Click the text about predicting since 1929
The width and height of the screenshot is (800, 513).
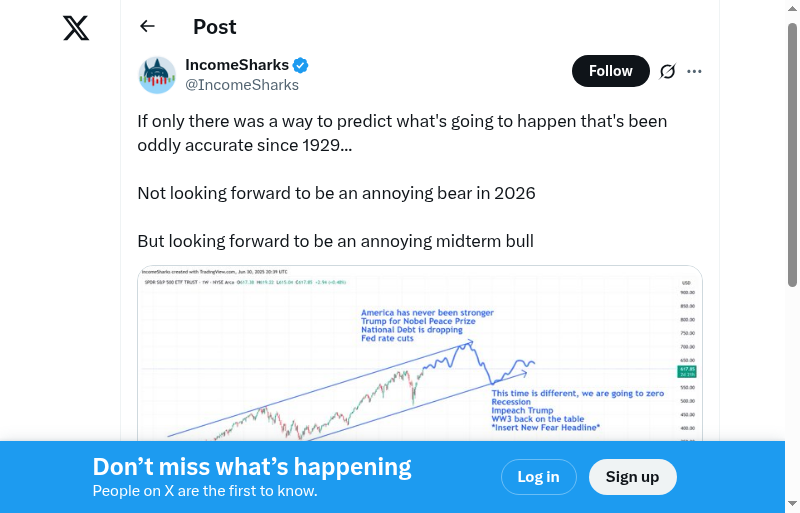pos(402,133)
